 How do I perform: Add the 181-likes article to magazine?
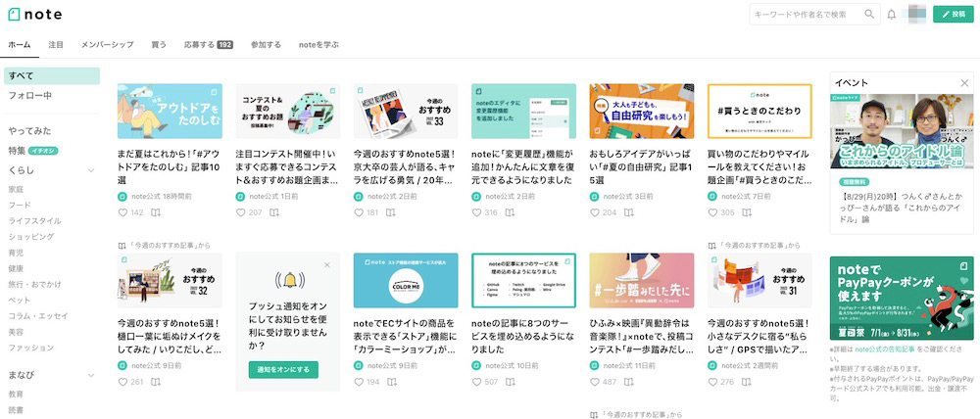click(391, 213)
